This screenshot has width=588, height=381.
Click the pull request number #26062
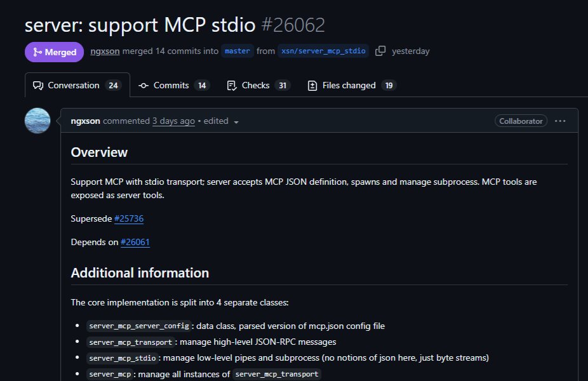293,25
